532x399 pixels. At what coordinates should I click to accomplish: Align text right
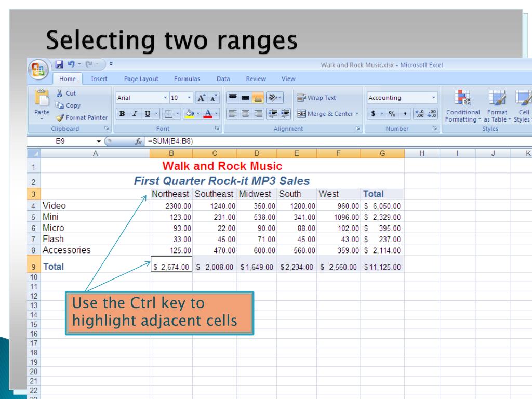pyautogui.click(x=258, y=114)
